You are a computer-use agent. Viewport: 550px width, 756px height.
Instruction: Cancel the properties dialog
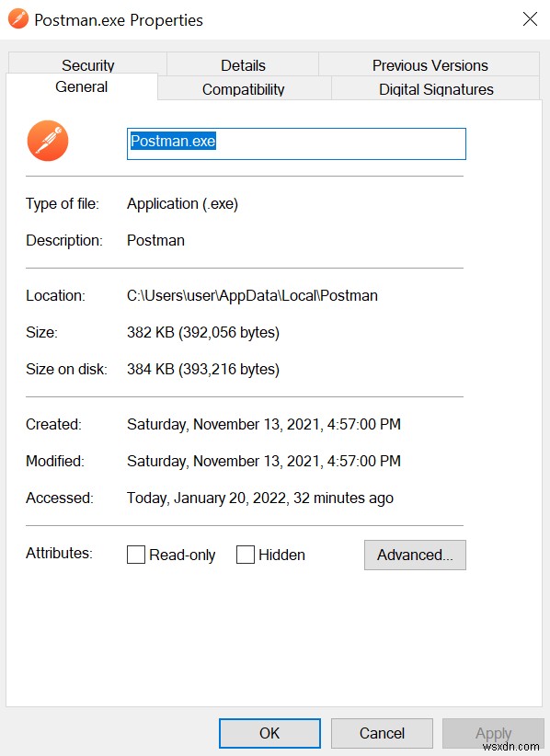[382, 733]
